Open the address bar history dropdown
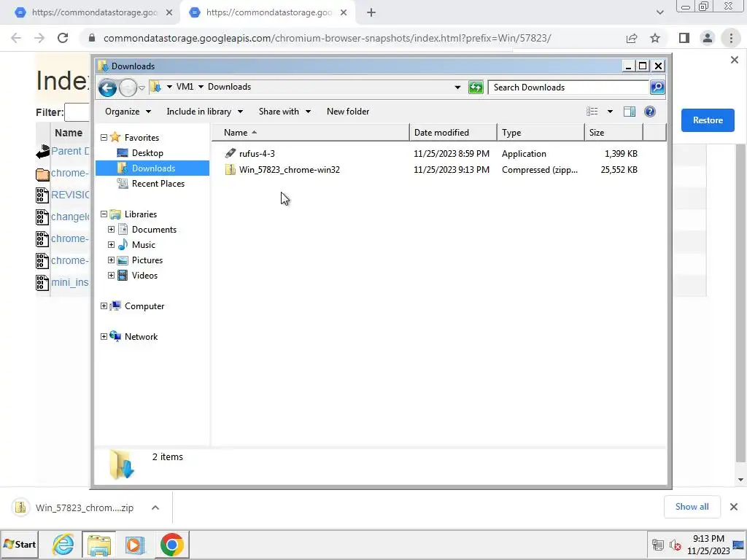Viewport: 747px width, 560px height. coord(457,87)
